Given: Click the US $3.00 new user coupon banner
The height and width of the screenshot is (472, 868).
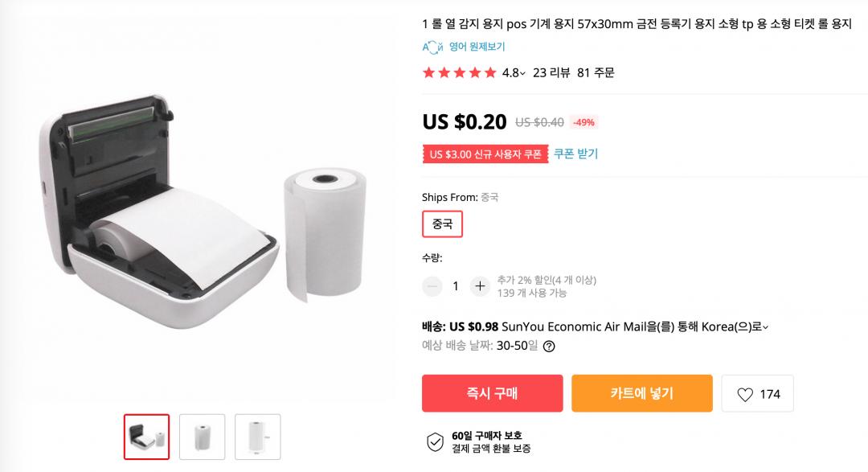Looking at the screenshot, I should coord(485,154).
